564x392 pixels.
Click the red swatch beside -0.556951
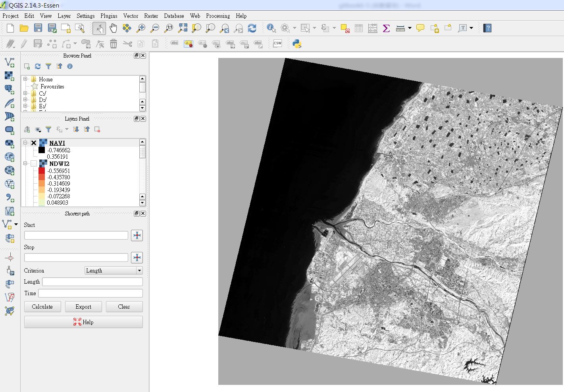click(x=42, y=171)
